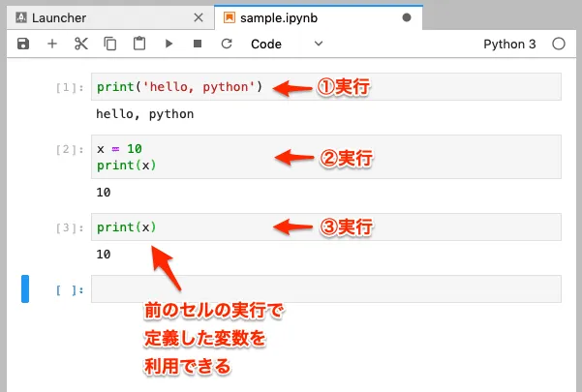The height and width of the screenshot is (392, 582).
Task: Interrupt the kernel with the stop icon
Action: click(x=198, y=44)
